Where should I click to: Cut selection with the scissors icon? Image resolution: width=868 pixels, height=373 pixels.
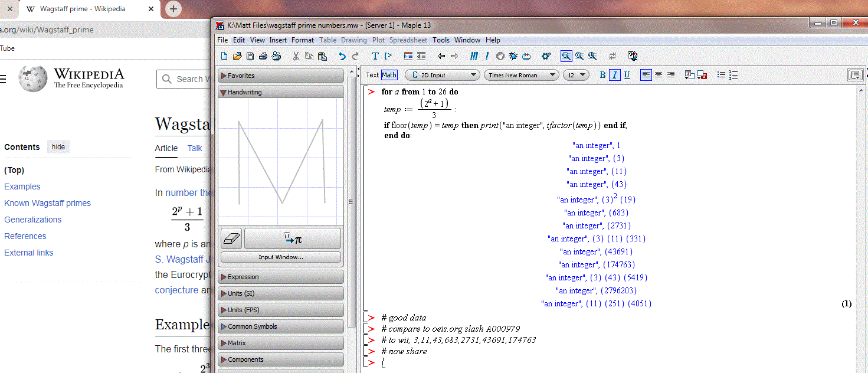click(x=296, y=56)
